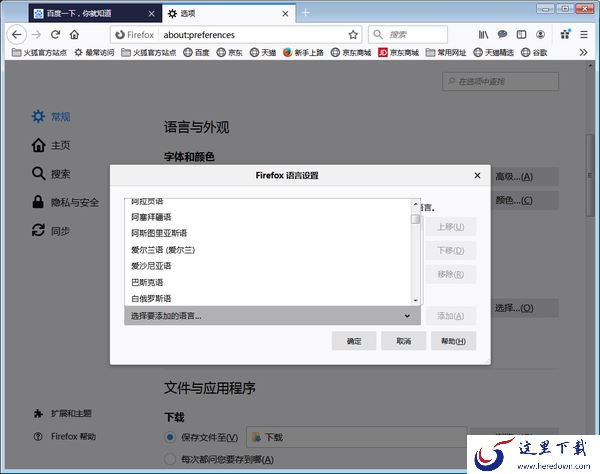Open 扩展和主题 in sidebar
The width and height of the screenshot is (600, 474).
[x=63, y=413]
